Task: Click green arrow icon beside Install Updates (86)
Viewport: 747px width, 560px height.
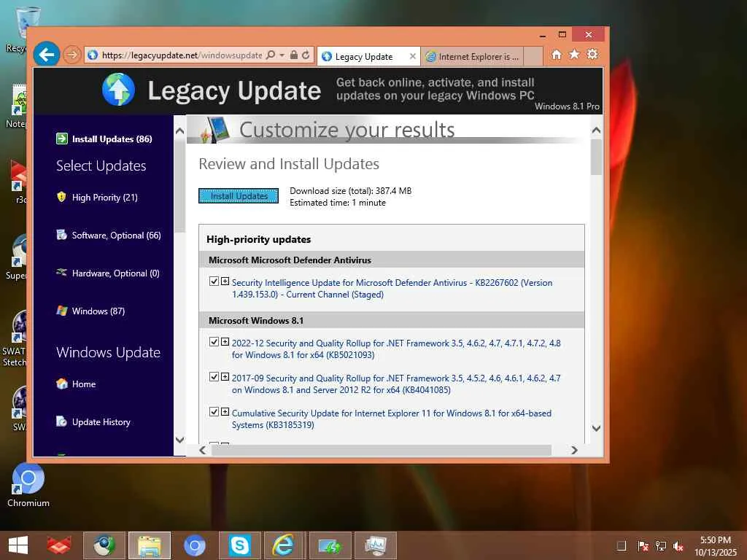Action: 62,139
